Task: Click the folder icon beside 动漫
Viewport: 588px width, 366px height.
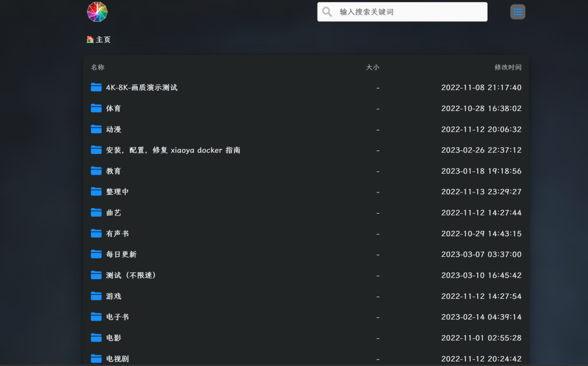Action: pos(96,129)
